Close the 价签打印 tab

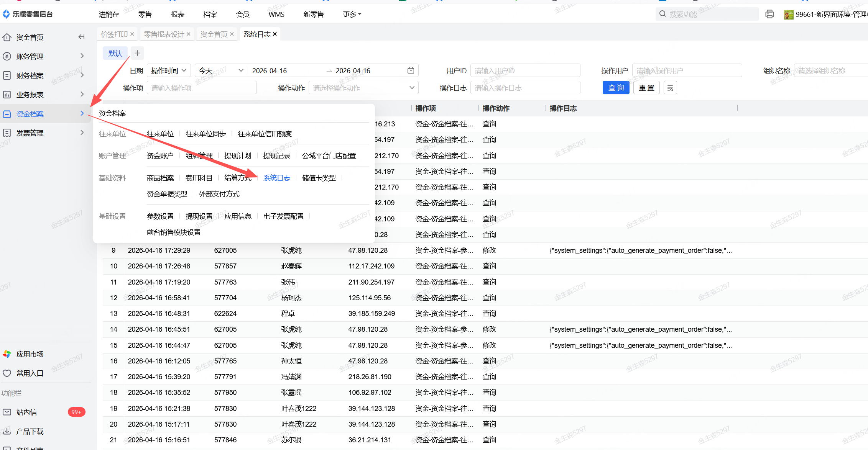132,34
